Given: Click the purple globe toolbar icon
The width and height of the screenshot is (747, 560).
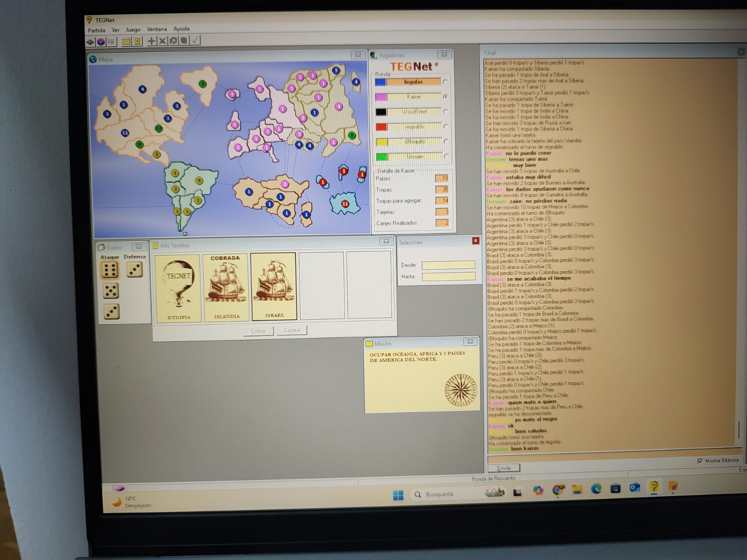Looking at the screenshot, I should (101, 42).
